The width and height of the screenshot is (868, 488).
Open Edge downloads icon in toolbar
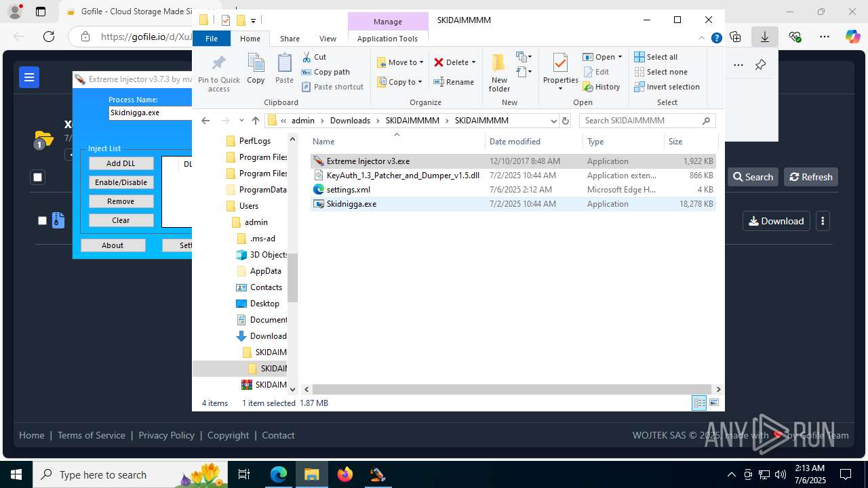[764, 37]
